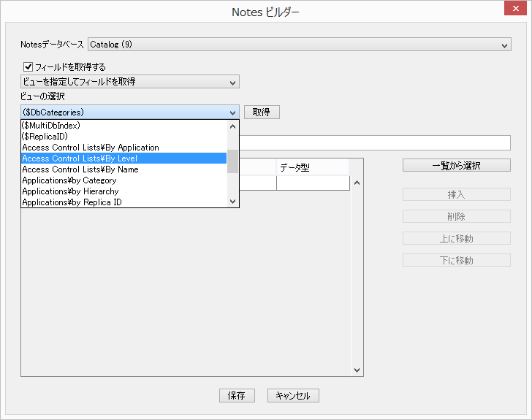Image resolution: width=532 pixels, height=420 pixels.
Task: Select ($ReplicaID) view option
Action: click(124, 137)
